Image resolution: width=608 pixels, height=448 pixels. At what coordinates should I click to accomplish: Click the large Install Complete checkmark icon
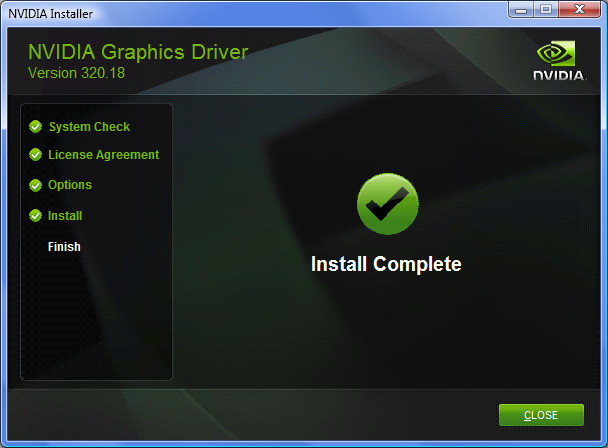point(388,204)
